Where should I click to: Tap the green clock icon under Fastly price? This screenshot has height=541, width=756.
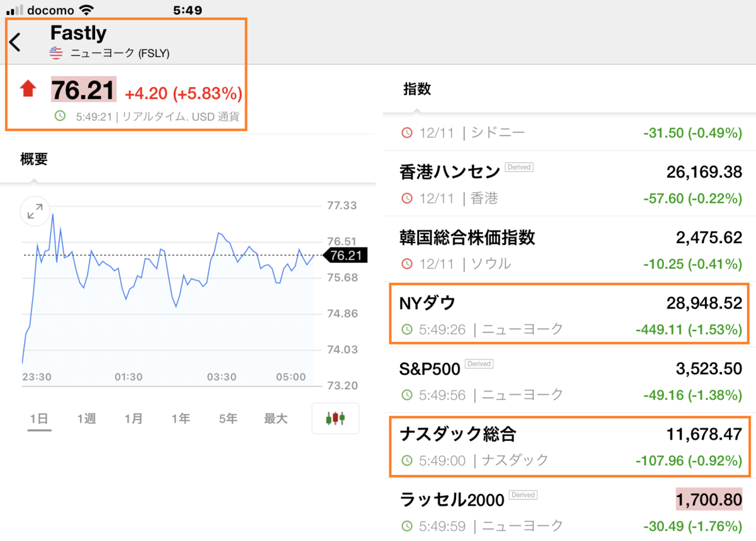60,116
